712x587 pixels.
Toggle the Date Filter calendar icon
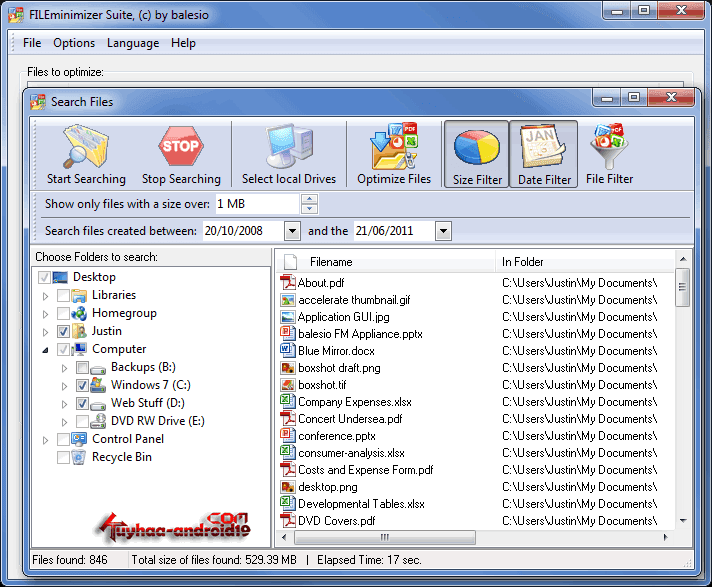click(543, 147)
